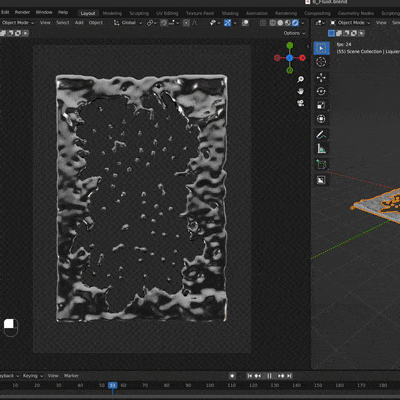Image resolution: width=400 pixels, height=400 pixels.
Task: Pause animation playback
Action: 269,376
